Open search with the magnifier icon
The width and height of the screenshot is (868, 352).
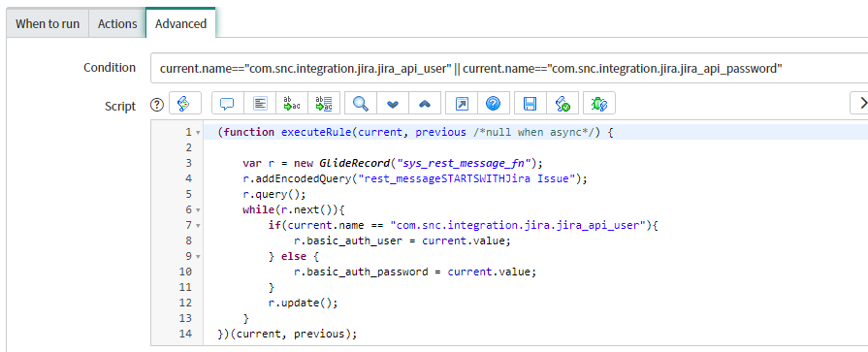[361, 104]
